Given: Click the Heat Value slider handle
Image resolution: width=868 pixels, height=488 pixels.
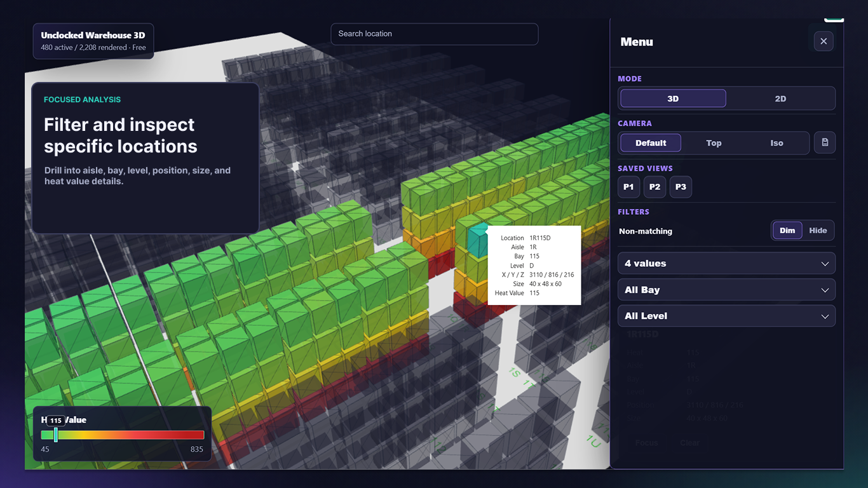Looking at the screenshot, I should click(x=56, y=435).
